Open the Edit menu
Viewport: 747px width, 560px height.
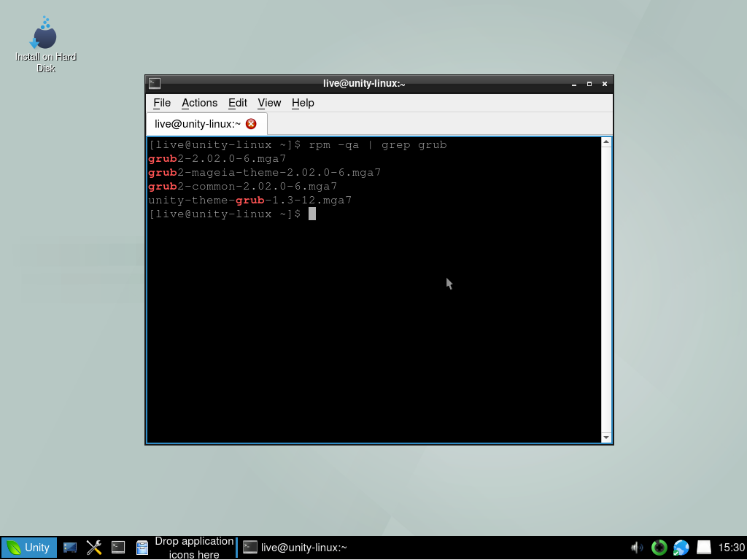click(x=237, y=103)
